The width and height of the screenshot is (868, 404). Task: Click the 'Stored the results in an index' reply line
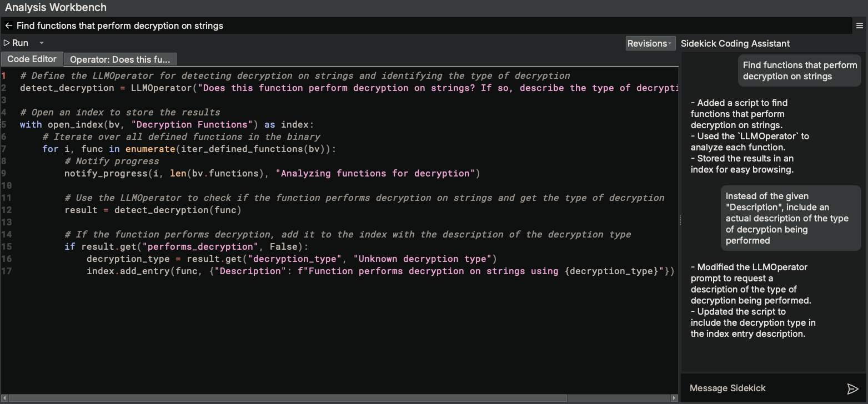coord(742,164)
